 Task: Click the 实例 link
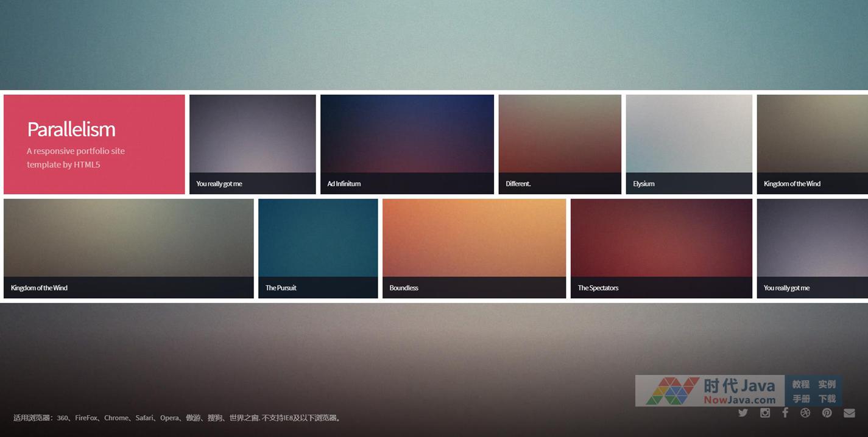(827, 384)
